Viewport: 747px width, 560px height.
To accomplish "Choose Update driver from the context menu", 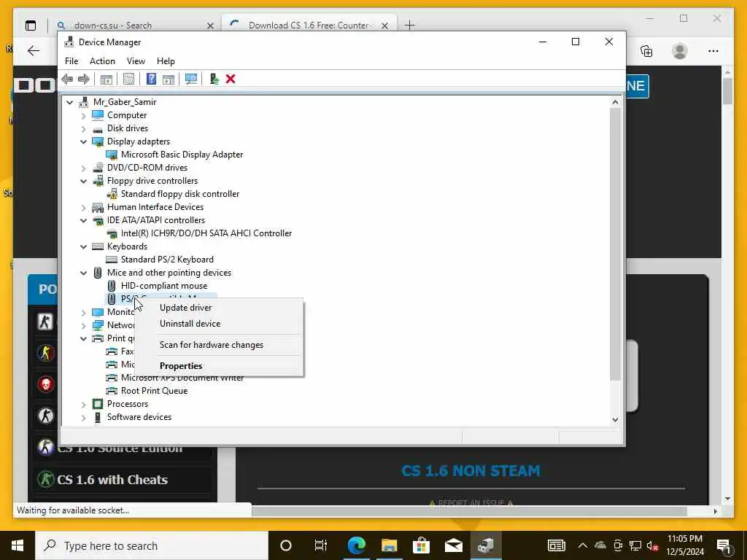I will click(186, 308).
